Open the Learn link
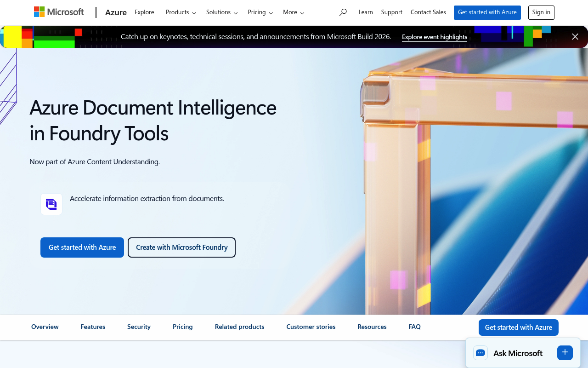 point(366,12)
